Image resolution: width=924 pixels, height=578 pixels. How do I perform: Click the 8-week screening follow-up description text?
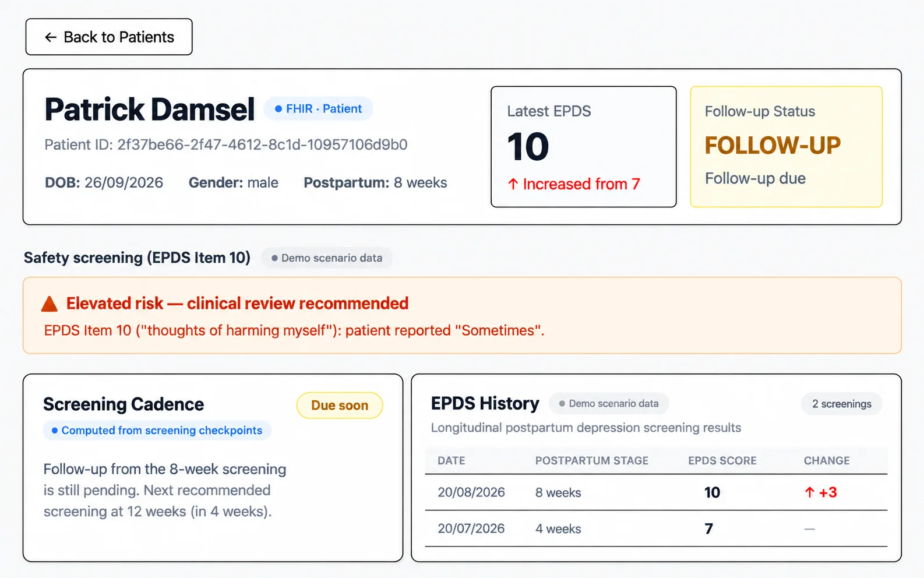pyautogui.click(x=165, y=490)
